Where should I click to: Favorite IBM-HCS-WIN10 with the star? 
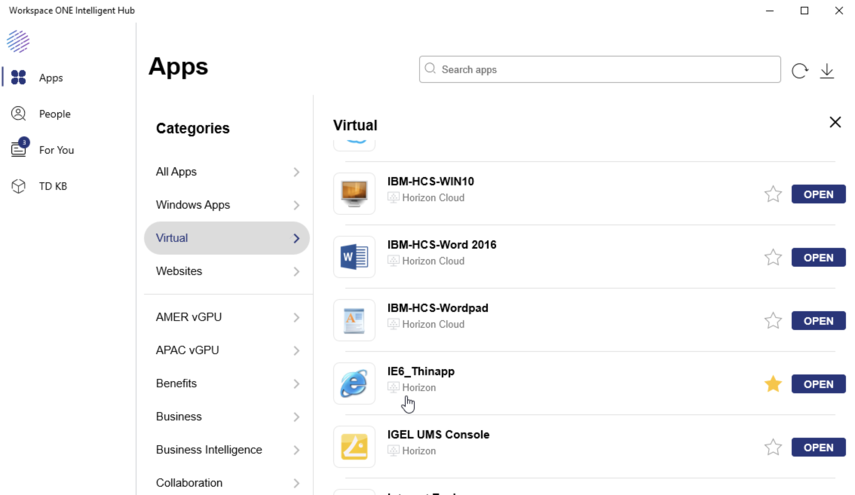[773, 194]
